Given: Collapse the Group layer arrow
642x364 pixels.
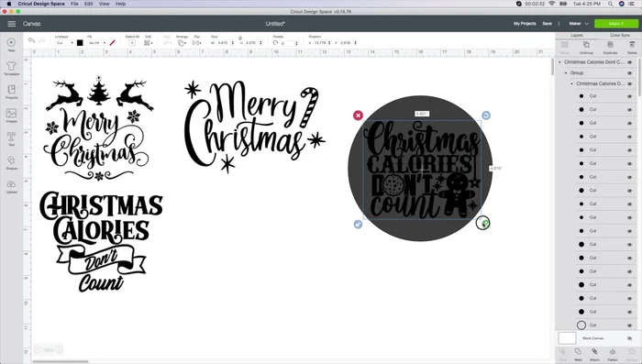Looking at the screenshot, I should point(566,72).
